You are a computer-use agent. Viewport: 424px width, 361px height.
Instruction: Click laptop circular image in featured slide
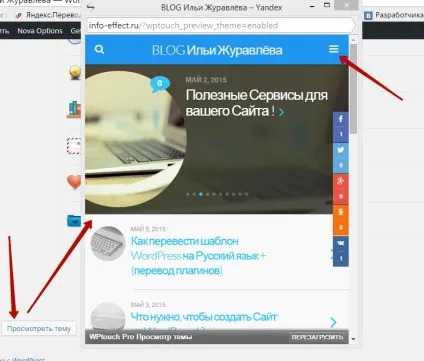point(135,139)
